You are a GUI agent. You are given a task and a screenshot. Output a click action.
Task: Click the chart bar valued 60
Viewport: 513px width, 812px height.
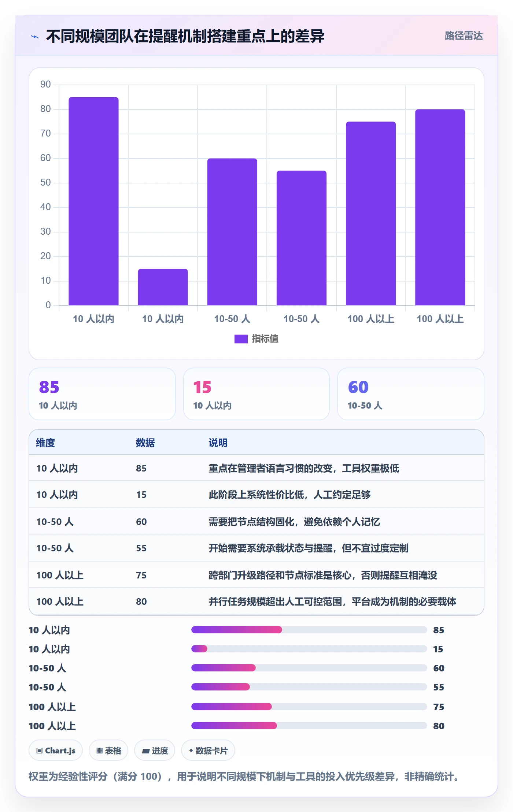click(x=232, y=232)
